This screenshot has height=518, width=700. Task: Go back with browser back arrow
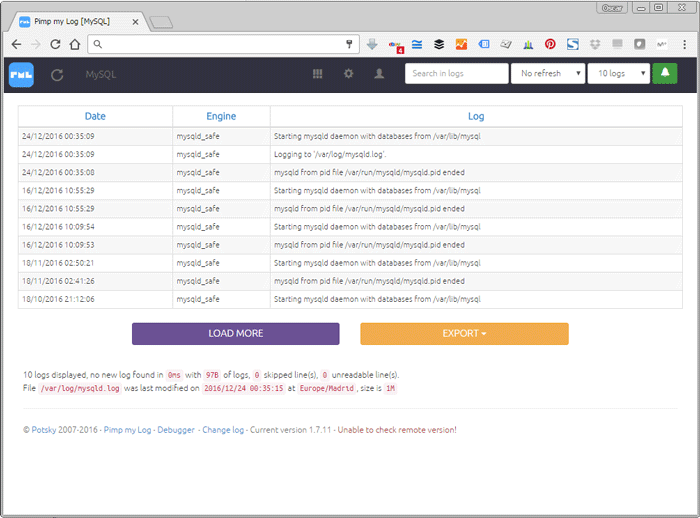coord(17,44)
